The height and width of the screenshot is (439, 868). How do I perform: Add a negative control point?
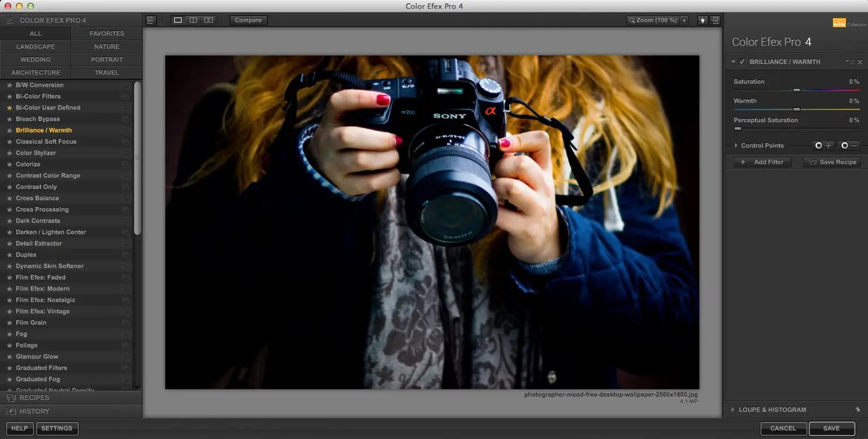pyautogui.click(x=849, y=145)
